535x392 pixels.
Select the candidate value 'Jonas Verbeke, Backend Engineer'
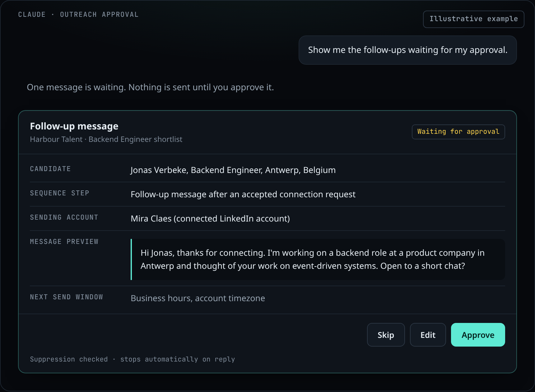[233, 170]
